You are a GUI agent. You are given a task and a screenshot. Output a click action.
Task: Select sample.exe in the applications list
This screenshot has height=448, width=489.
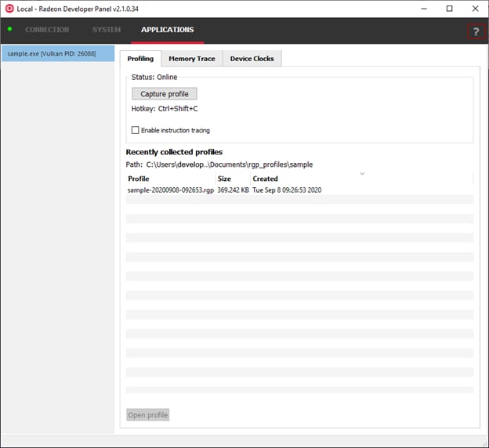[x=57, y=53]
